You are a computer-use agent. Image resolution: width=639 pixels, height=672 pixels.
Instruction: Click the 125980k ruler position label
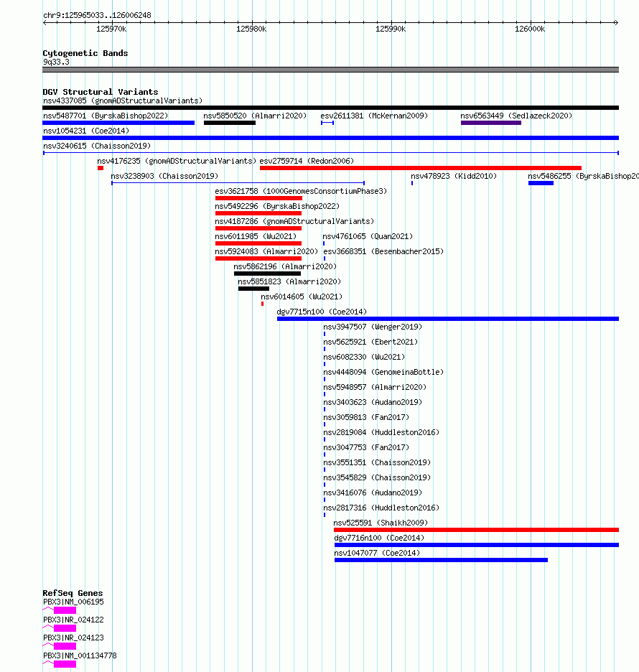click(x=251, y=29)
